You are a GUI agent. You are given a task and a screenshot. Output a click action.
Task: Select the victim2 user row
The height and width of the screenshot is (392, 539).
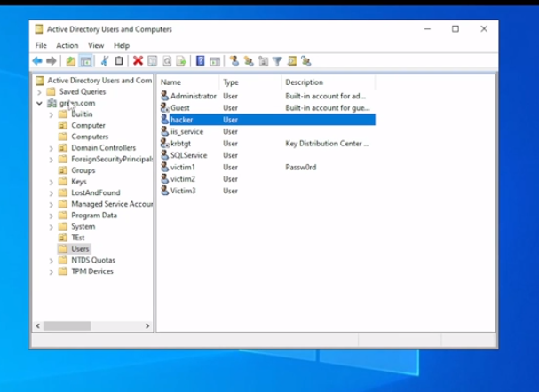tap(268, 179)
